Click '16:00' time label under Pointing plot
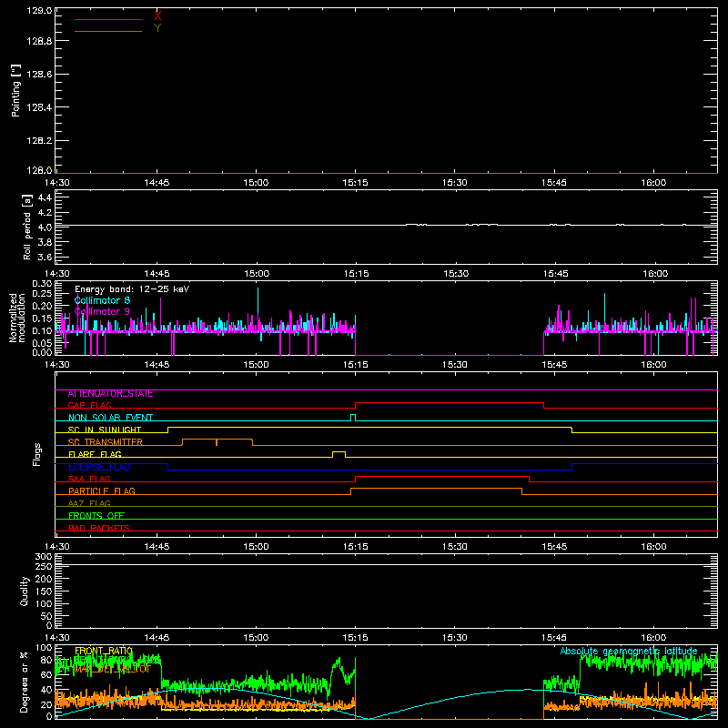Screen dimensions: 728x728 click(x=653, y=183)
